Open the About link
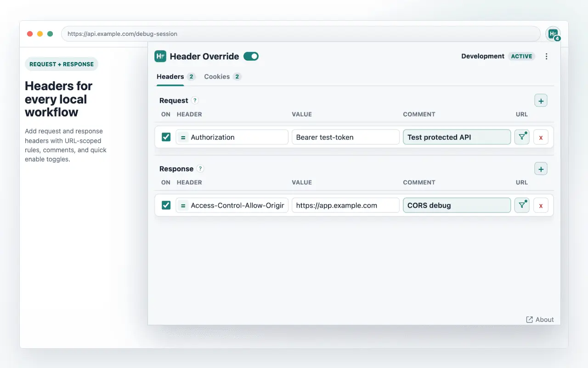588x368 pixels. pos(540,319)
